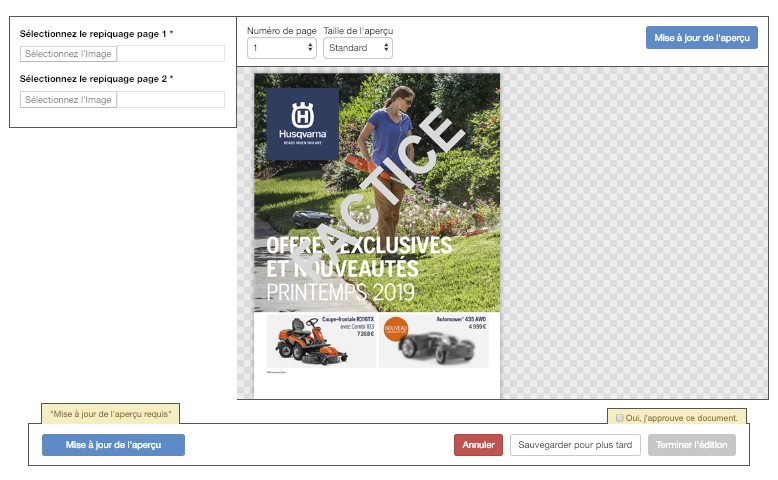Viewport: 778px width, 480px height.
Task: Click the ride-on mower product image
Action: tap(312, 343)
